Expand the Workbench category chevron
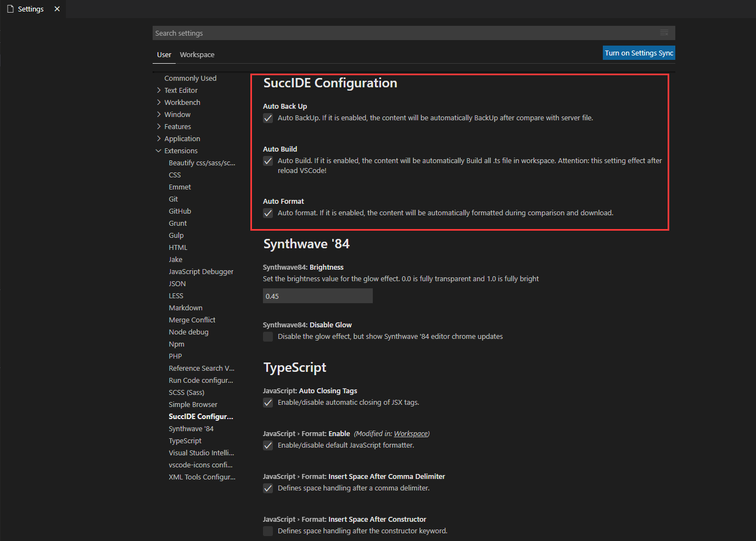This screenshot has width=756, height=541. 159,103
